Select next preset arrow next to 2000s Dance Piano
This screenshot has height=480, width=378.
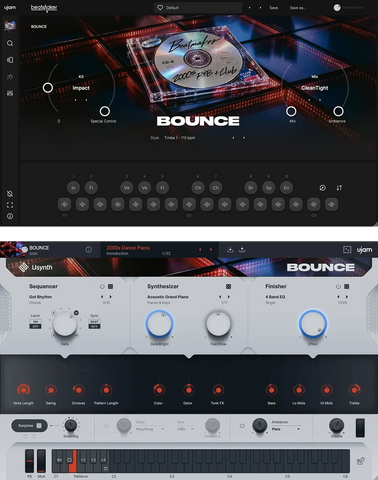[211, 249]
